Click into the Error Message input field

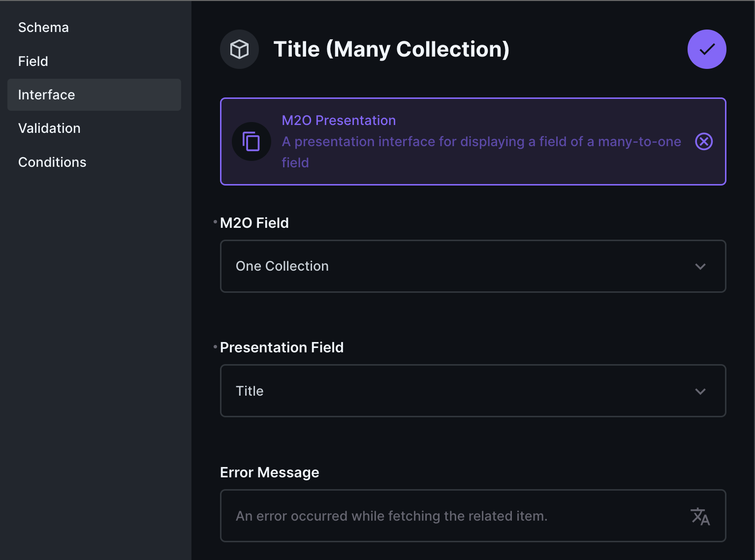(473, 516)
